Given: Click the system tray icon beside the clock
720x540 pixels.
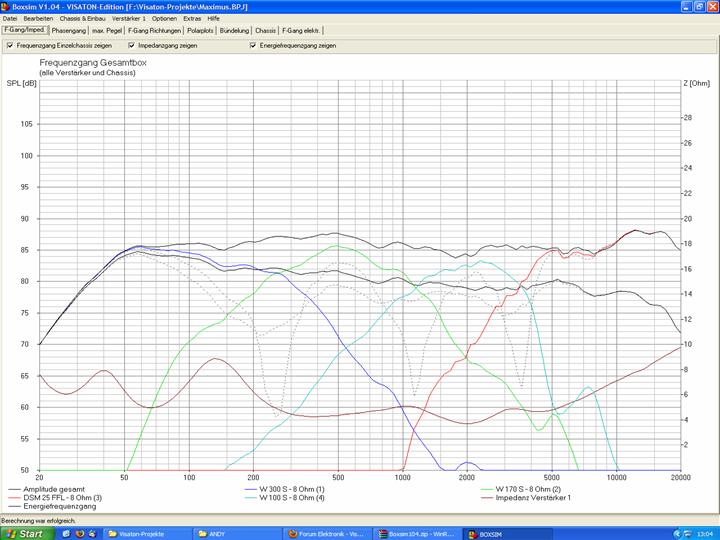Looking at the screenshot, I should (682, 534).
